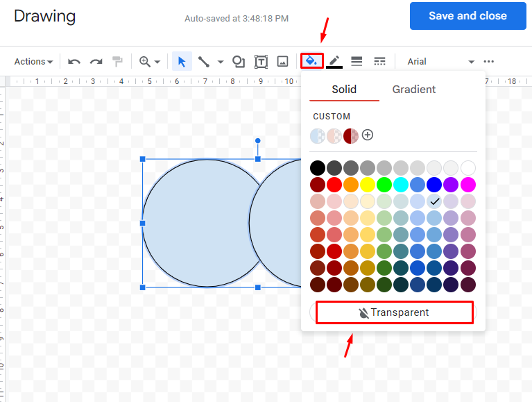Choose the red berry swatch in bright row
532x402 pixels.
point(318,185)
